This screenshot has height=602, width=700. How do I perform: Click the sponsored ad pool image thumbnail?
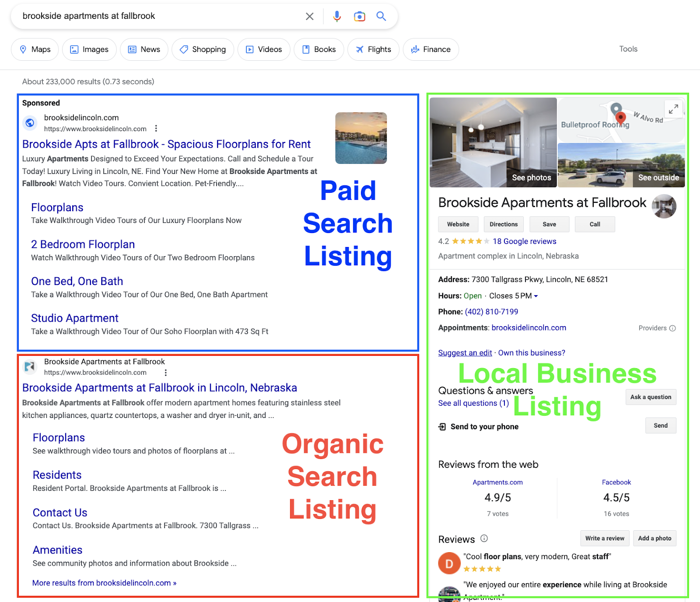361,138
